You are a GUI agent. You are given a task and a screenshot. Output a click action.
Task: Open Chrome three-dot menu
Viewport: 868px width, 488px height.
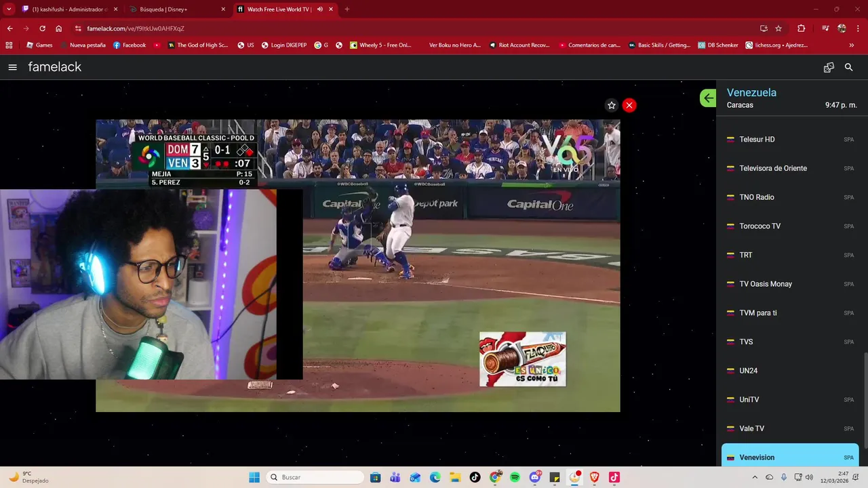[x=859, y=28]
